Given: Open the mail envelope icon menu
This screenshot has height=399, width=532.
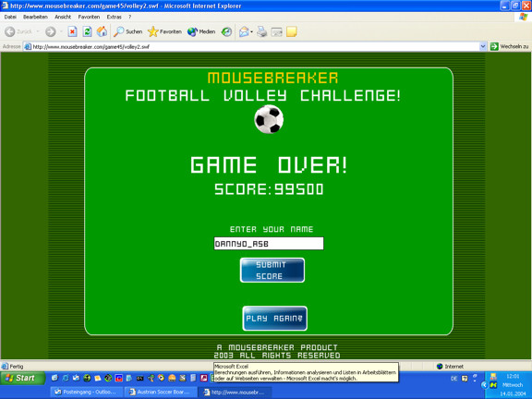Looking at the screenshot, I should pos(244,32).
